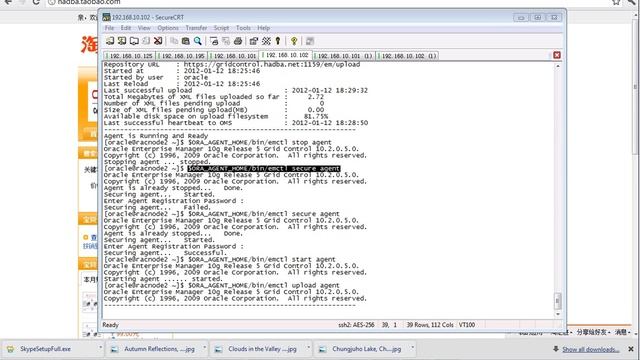
Task: Expand the Chungjuho Lake download dropdown arrow
Action: pyautogui.click(x=413, y=348)
